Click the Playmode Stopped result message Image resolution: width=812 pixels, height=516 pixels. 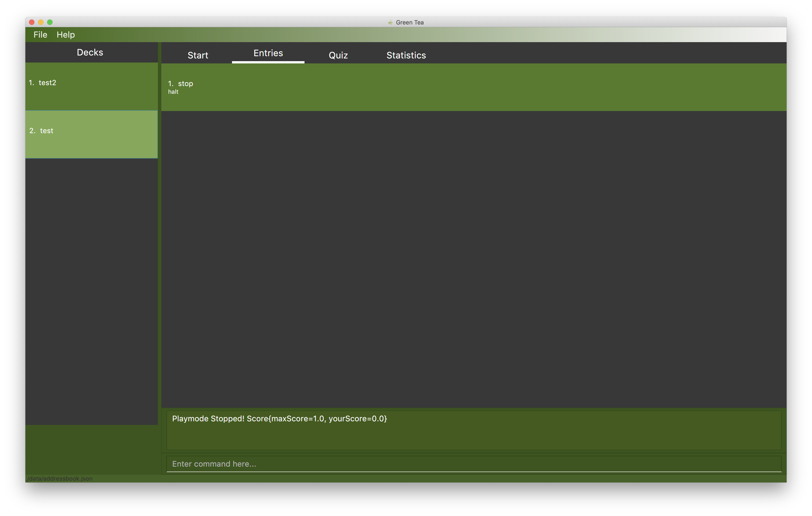point(279,418)
